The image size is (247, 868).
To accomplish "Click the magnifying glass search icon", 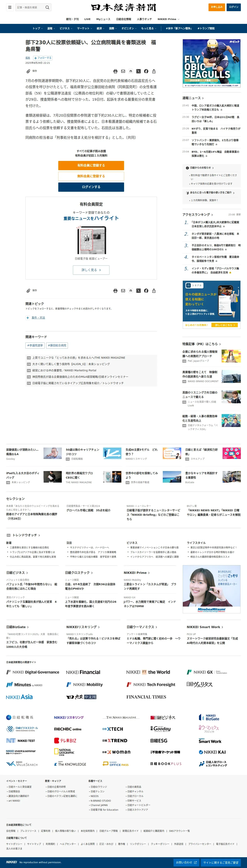I will (x=47, y=7).
